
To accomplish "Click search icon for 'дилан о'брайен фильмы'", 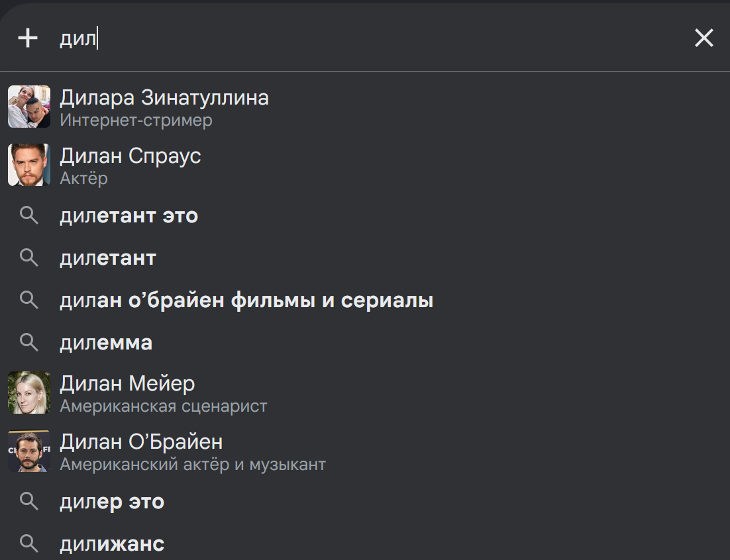I will pyautogui.click(x=29, y=300).
